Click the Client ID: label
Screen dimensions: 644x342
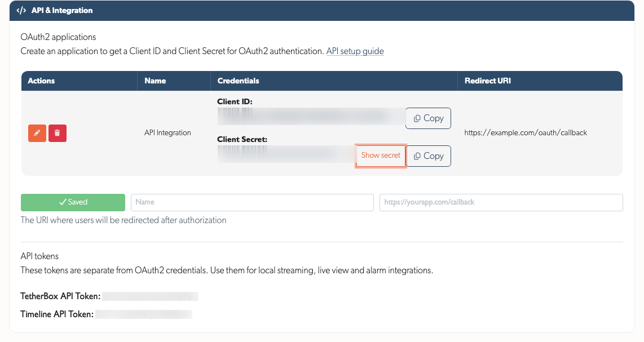[235, 102]
